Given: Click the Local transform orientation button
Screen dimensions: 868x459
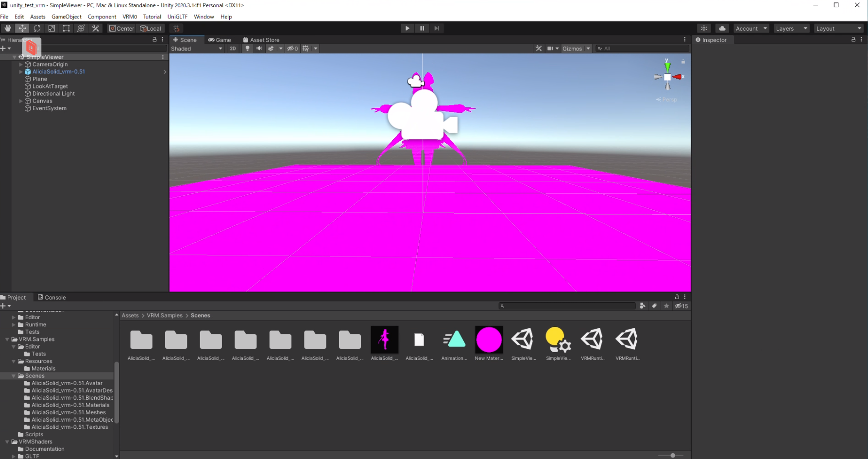Looking at the screenshot, I should (x=151, y=28).
